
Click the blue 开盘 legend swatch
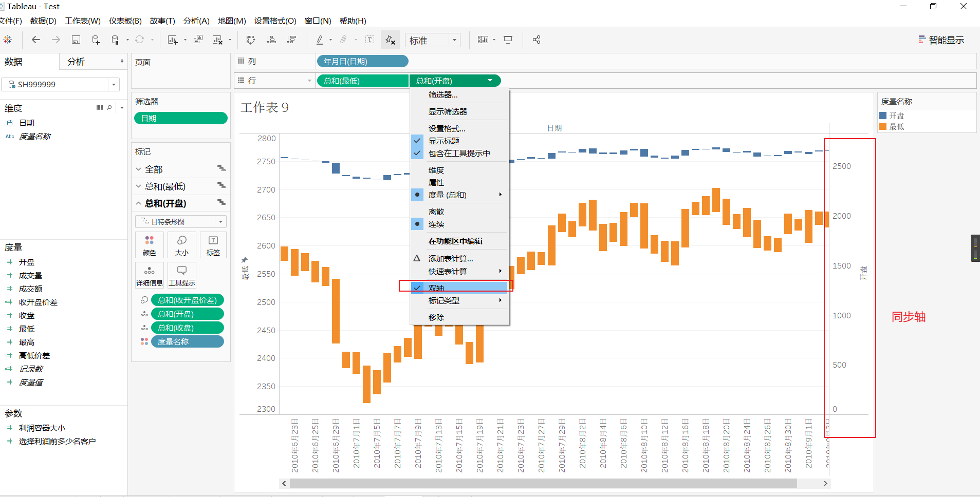(883, 116)
